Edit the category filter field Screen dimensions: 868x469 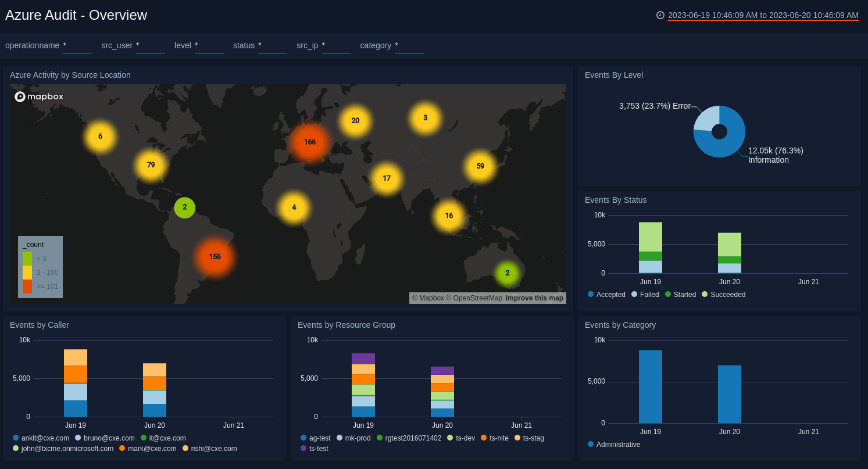coord(409,45)
